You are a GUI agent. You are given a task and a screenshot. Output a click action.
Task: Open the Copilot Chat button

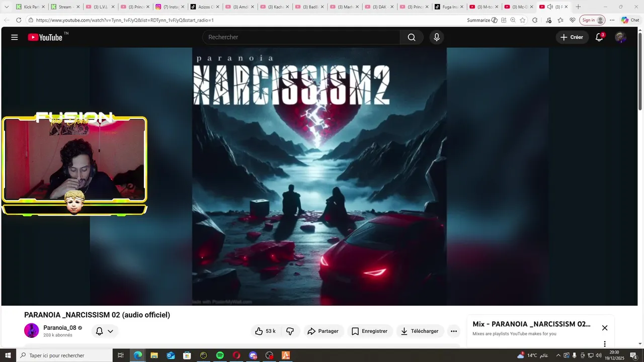(630, 20)
